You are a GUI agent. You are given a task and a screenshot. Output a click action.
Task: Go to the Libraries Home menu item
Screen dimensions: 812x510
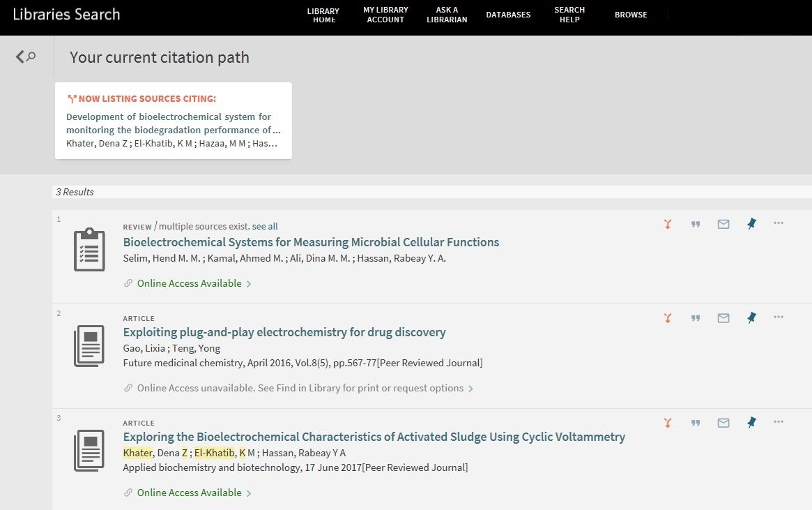tap(323, 15)
